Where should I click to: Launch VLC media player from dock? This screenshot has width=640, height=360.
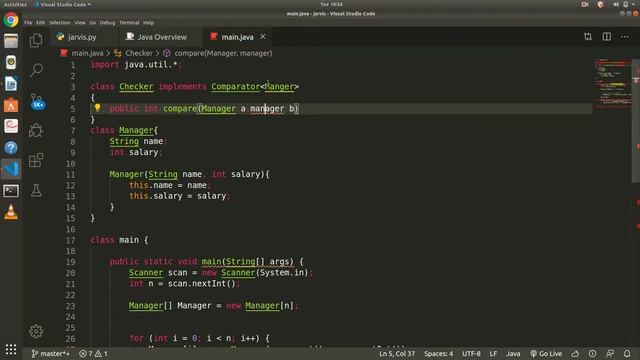coord(11,212)
